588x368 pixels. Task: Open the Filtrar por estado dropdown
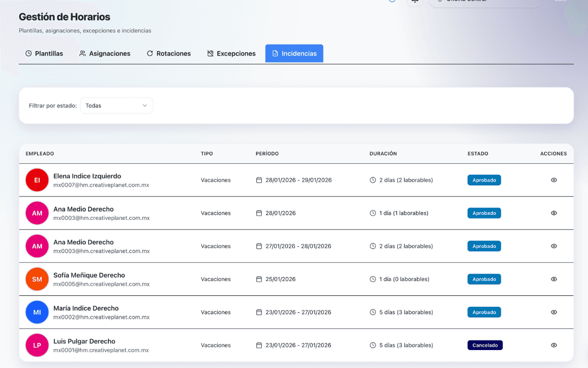point(116,105)
